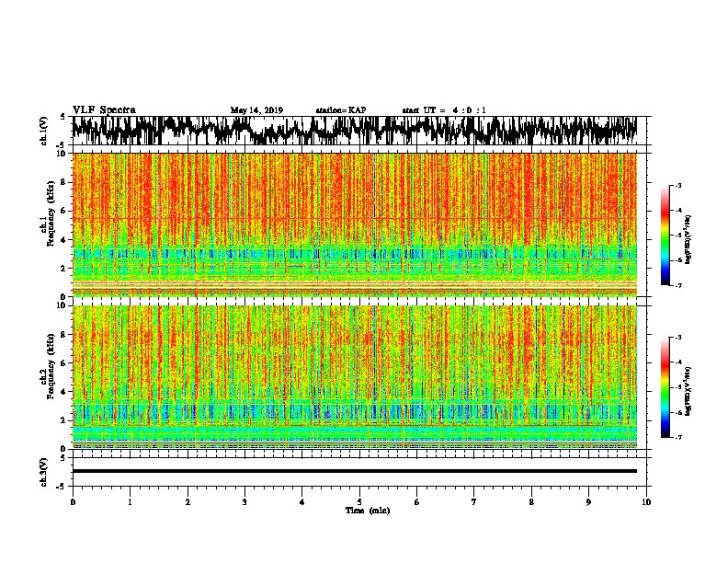Click time axis tick label "0"
This screenshot has width=728, height=563.
[73, 501]
